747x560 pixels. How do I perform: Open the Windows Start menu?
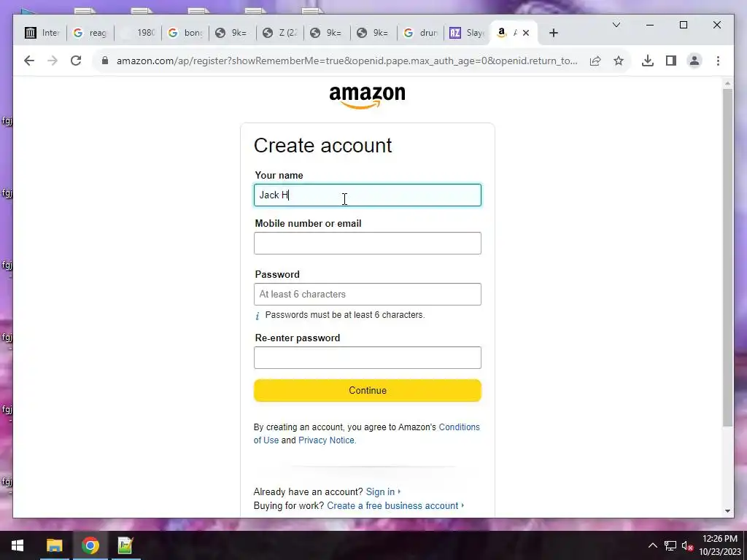(x=18, y=545)
